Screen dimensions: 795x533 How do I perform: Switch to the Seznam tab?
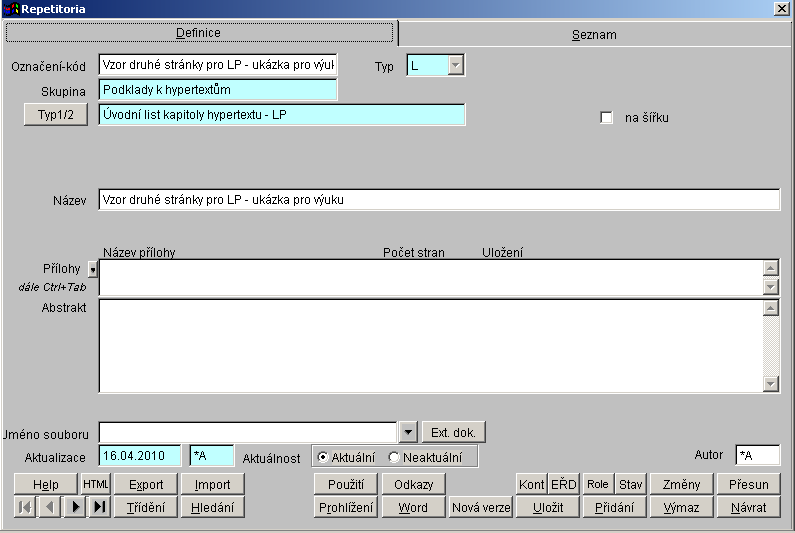point(594,34)
